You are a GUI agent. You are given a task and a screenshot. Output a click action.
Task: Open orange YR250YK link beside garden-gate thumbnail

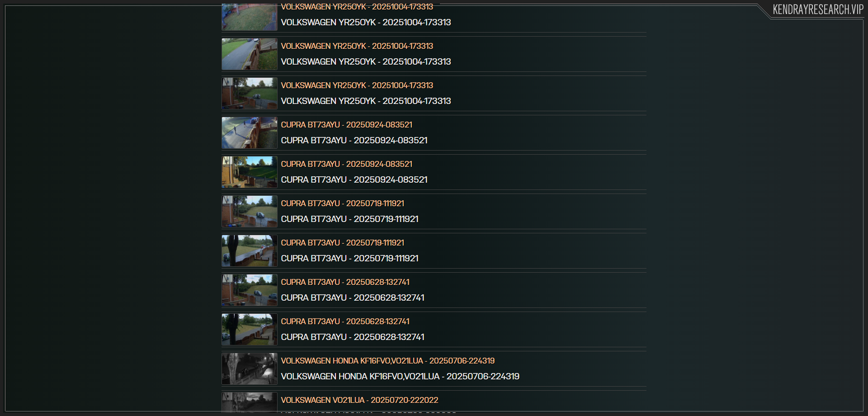click(x=357, y=85)
